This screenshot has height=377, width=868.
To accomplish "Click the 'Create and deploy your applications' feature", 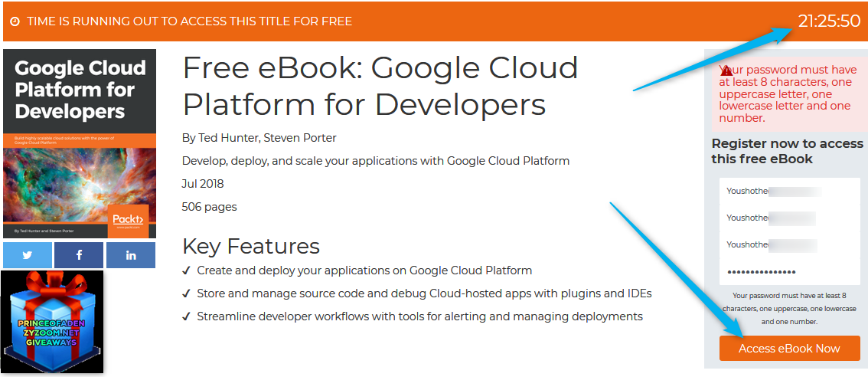I will point(364,271).
